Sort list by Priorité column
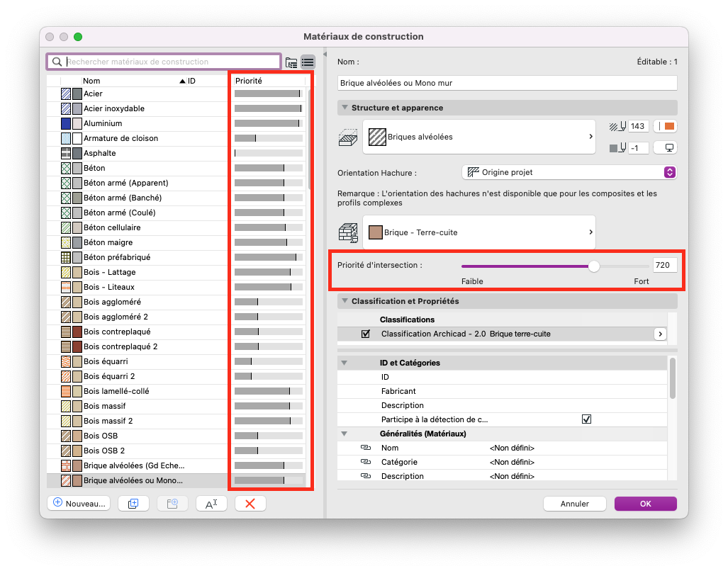The height and width of the screenshot is (571, 728). point(269,81)
